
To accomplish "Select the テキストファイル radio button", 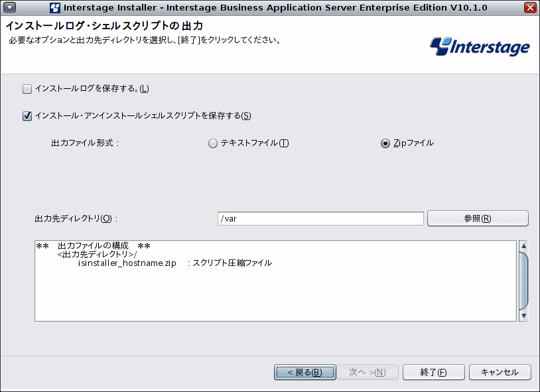I will point(213,143).
